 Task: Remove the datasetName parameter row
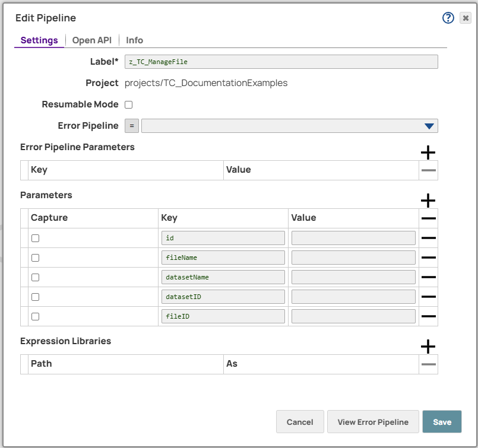(x=428, y=277)
